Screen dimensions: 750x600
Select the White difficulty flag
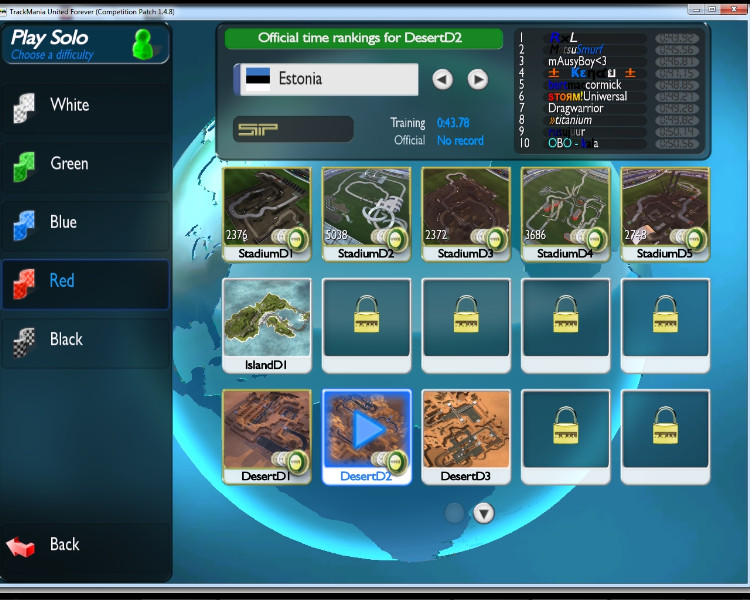tap(23, 106)
